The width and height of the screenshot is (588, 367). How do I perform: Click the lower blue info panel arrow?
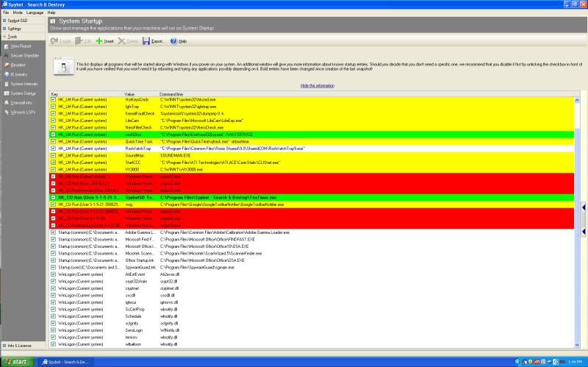[584, 232]
